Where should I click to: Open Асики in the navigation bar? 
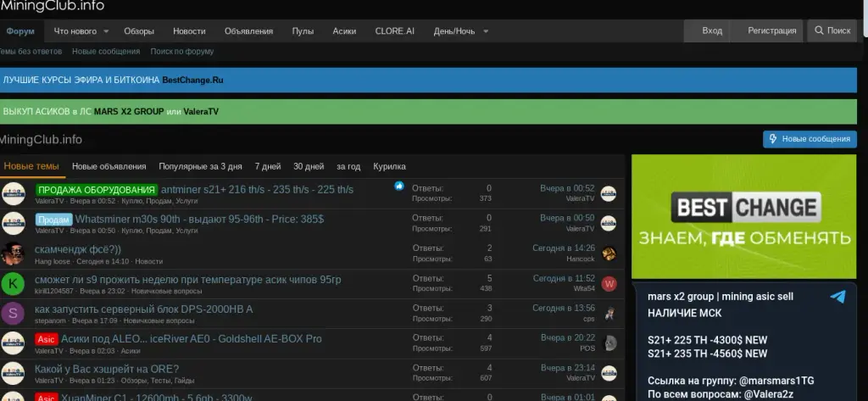(344, 31)
